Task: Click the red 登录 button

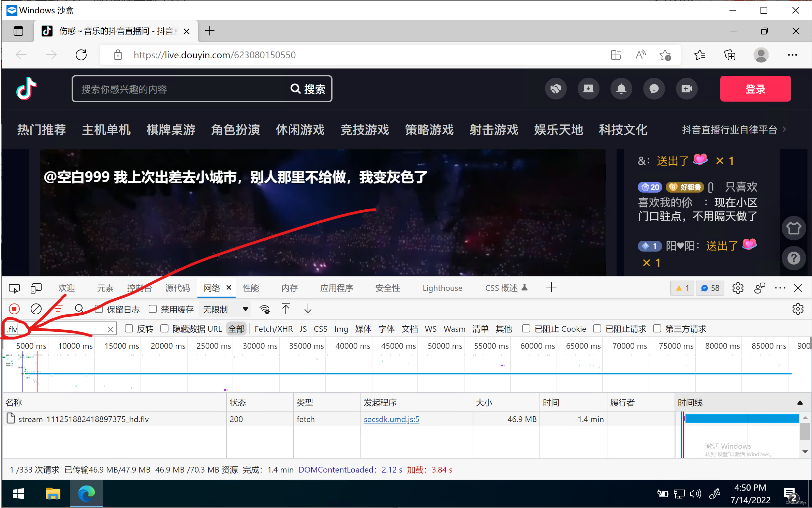Action: (755, 89)
